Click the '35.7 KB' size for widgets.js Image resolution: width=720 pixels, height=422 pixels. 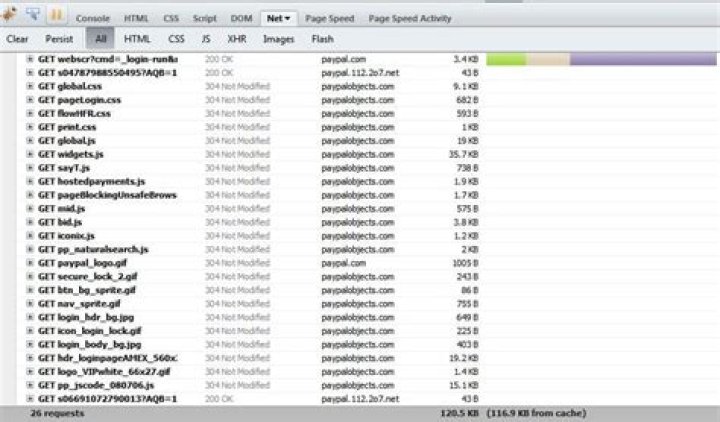[x=463, y=154]
